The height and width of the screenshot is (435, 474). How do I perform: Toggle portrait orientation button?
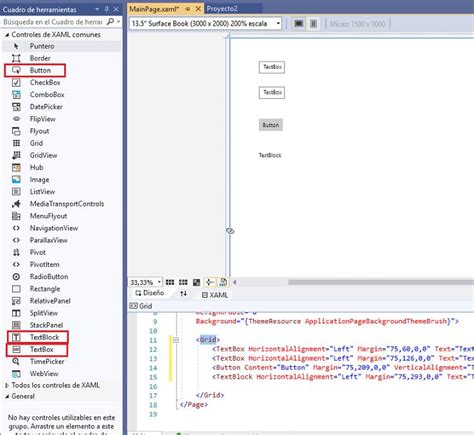point(314,24)
